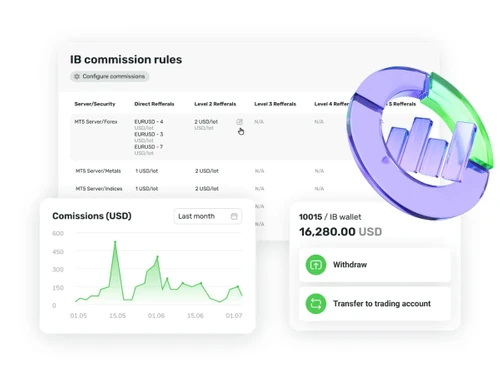Viewport: 500px width, 375px height.
Task: Select the MT5 Server/Forex row label
Action: click(x=96, y=122)
